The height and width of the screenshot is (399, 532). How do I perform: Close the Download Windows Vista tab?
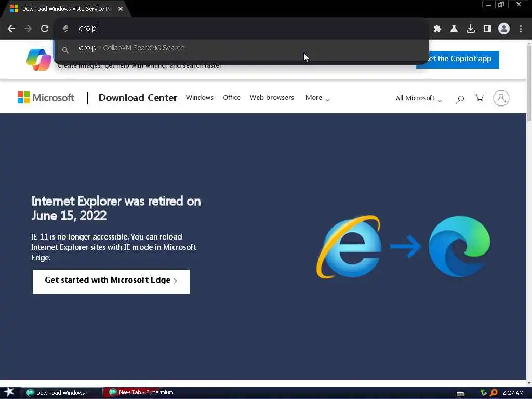tap(121, 9)
